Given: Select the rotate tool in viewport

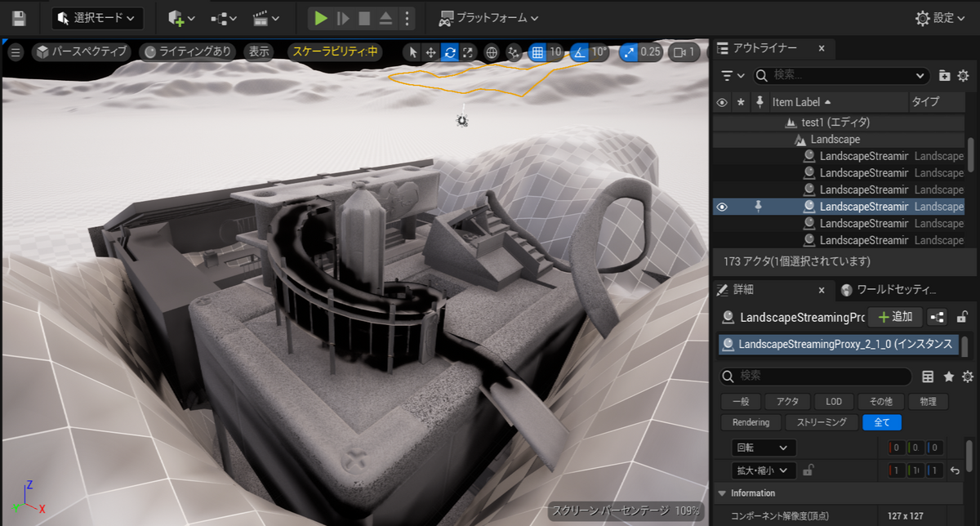Looking at the screenshot, I should pos(449,52).
